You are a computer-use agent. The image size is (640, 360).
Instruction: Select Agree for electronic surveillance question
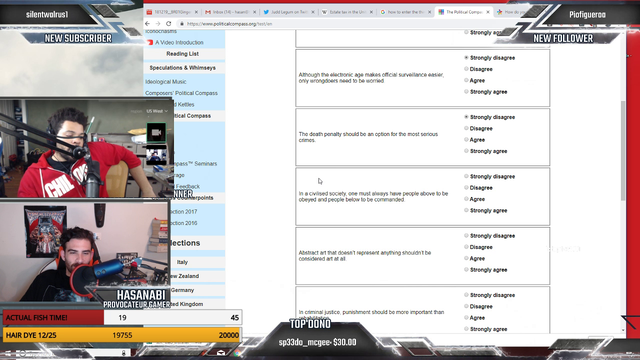tap(466, 80)
